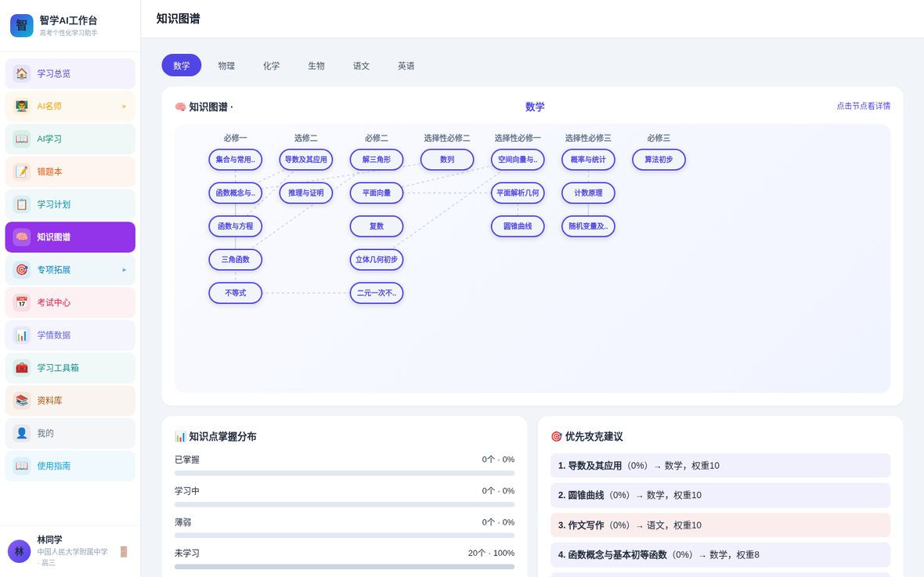Open the 复数 graph node

point(377,226)
